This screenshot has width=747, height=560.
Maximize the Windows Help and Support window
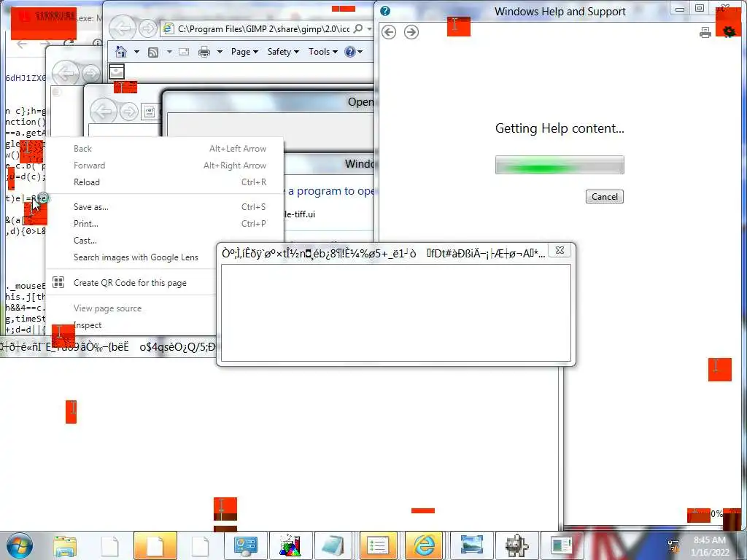[x=700, y=8]
